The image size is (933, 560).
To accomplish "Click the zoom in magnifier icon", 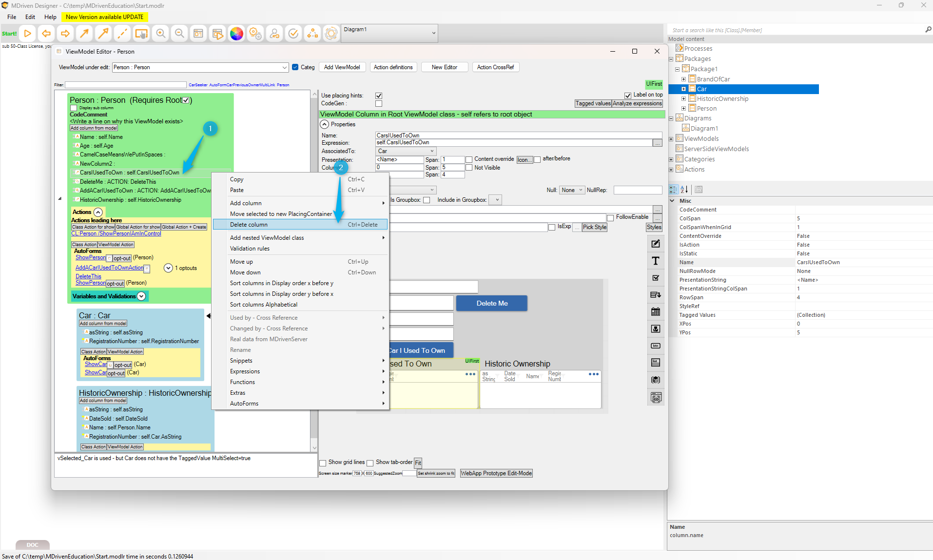I will [160, 34].
